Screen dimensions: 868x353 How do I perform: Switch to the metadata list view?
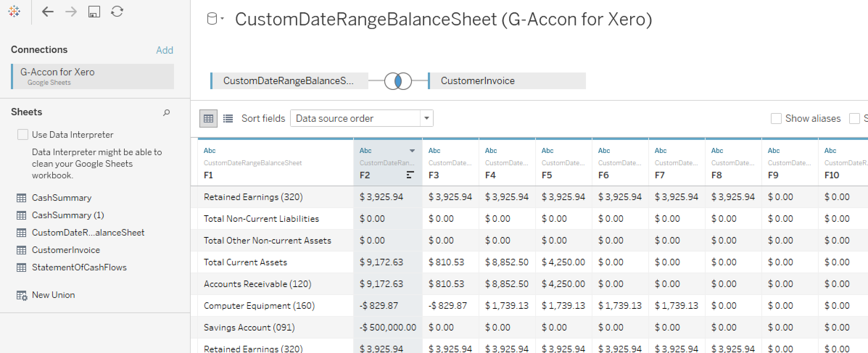(x=228, y=119)
